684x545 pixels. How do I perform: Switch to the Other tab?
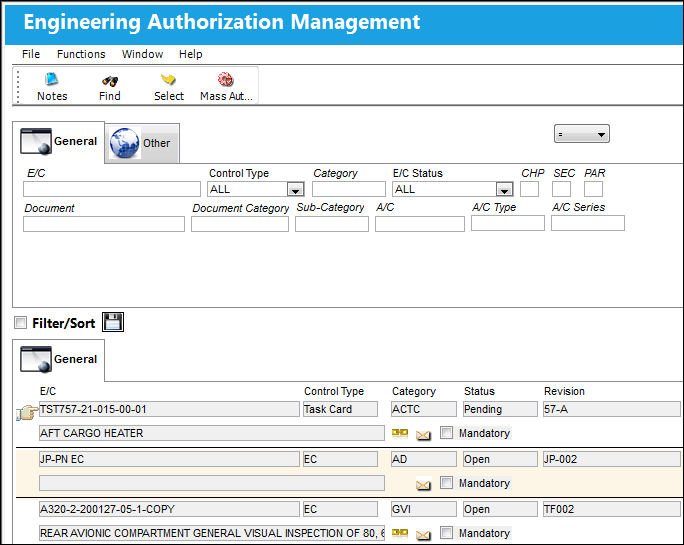coord(142,143)
